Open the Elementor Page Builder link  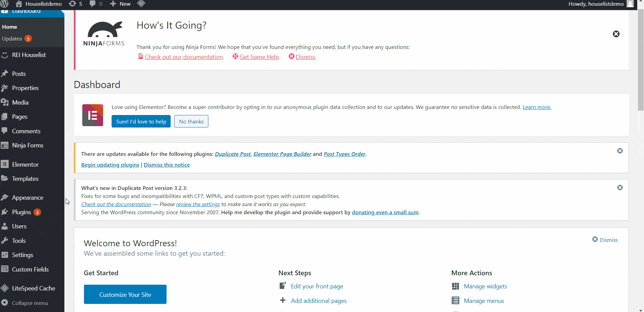coord(282,154)
